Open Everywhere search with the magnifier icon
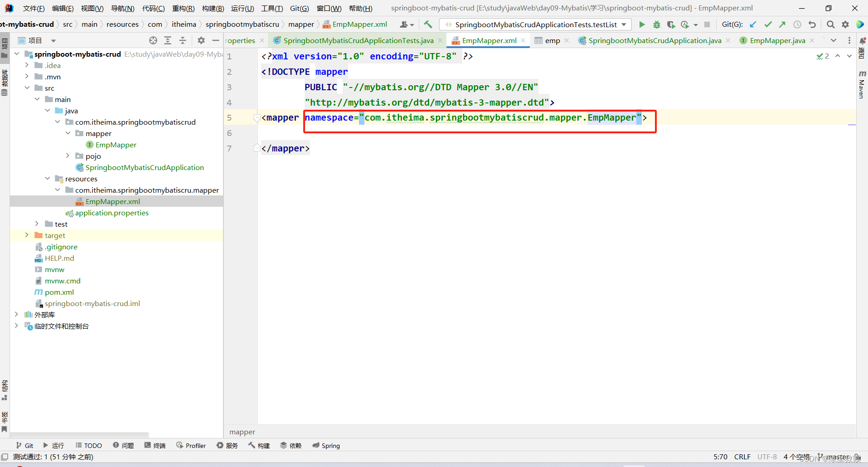This screenshot has width=868, height=467. tap(831, 24)
